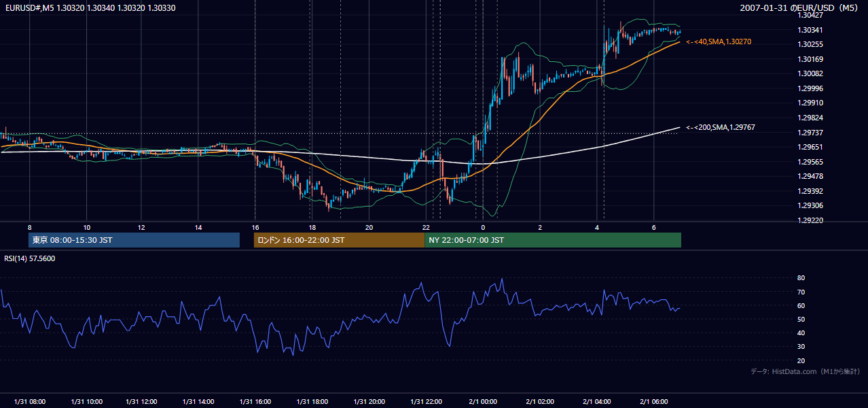Click hour label 14 under the price chart
The height and width of the screenshot is (408, 868).
198,227
